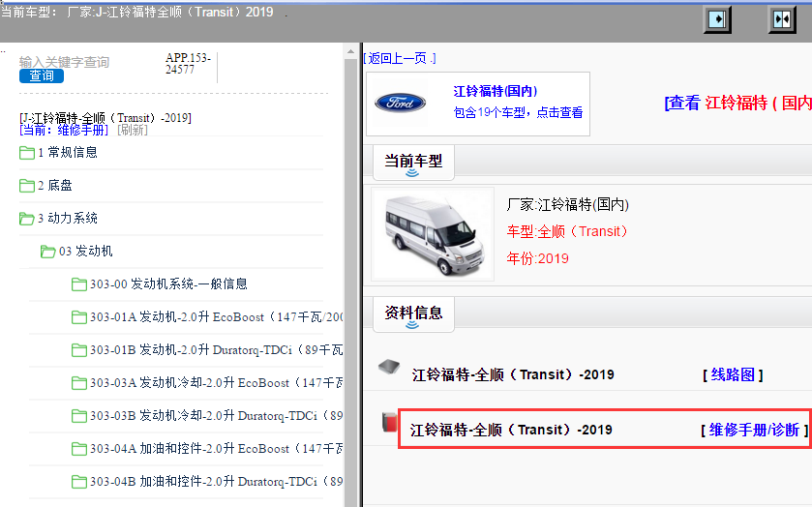
Task: Open 303-01B 发动机-2.0升 Duratorq-TDCi entry
Action: coord(216,350)
